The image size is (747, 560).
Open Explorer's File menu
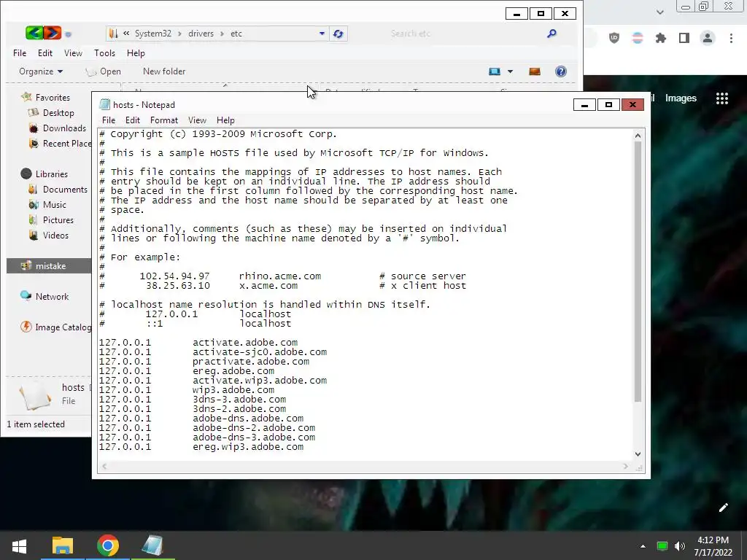click(20, 52)
